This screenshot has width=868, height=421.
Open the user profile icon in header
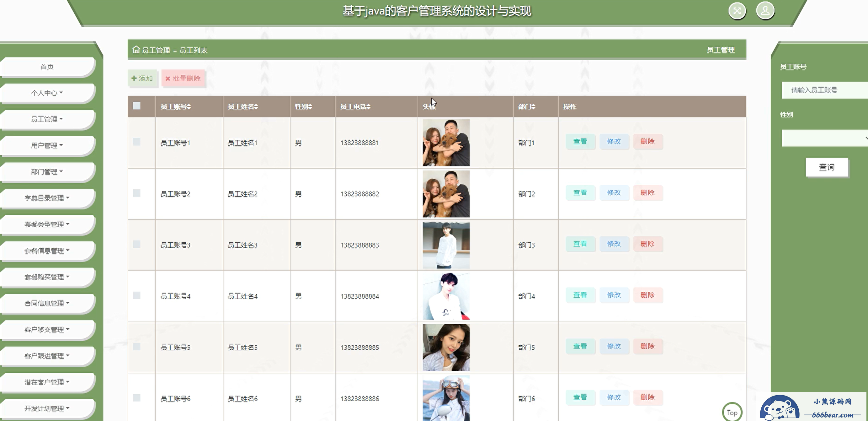tap(765, 11)
